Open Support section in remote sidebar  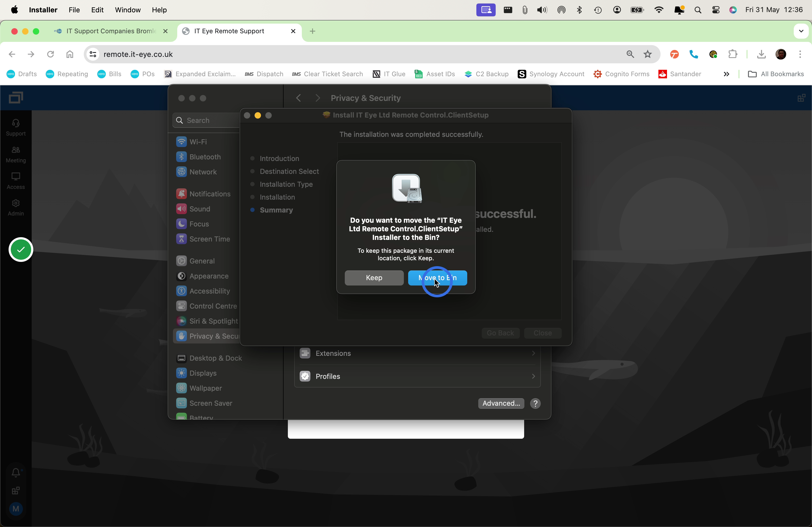point(16,127)
